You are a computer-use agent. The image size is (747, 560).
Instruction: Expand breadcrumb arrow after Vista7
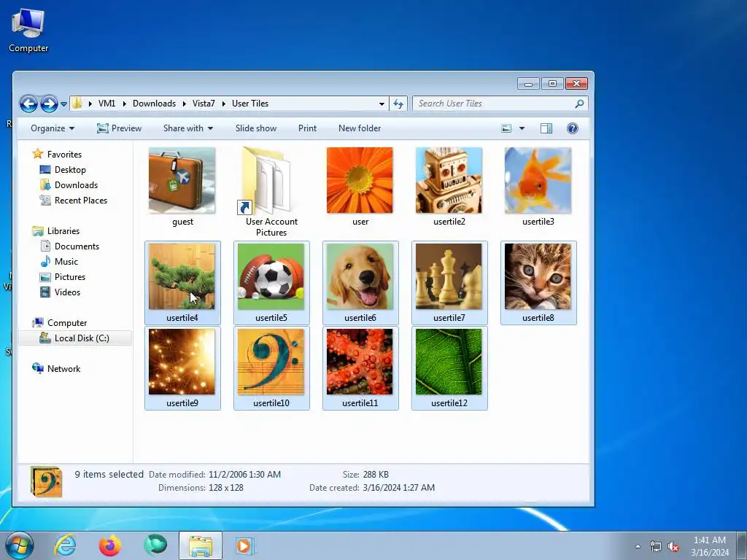(x=223, y=104)
